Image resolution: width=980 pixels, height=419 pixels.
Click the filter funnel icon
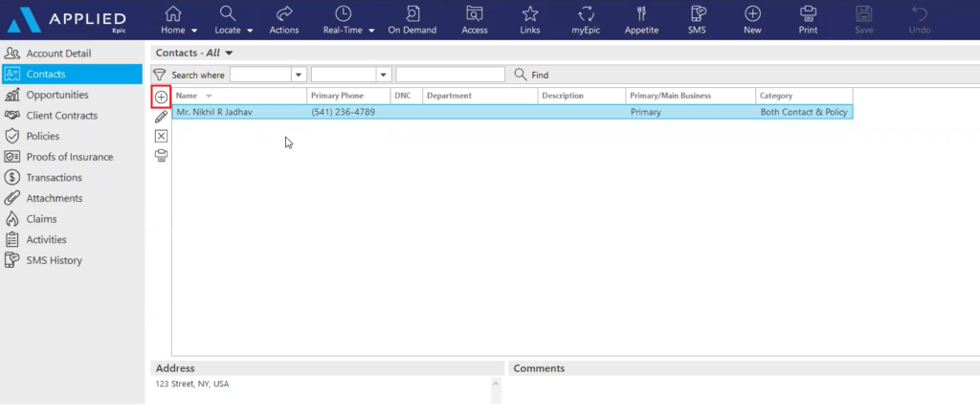point(160,75)
